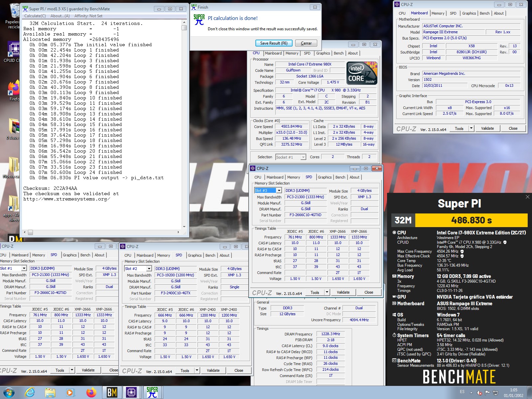Open Graphics tab in Slot #2 CPU-Z window

(195, 255)
